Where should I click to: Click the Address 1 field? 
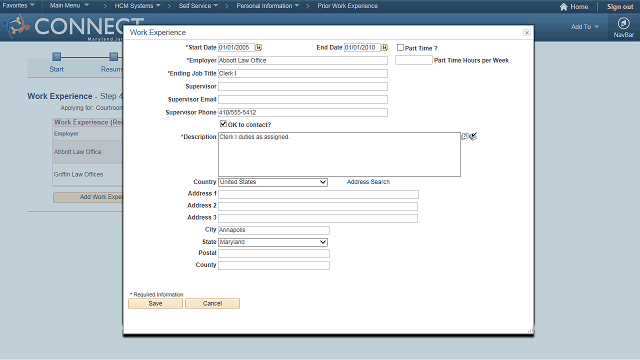pos(318,194)
